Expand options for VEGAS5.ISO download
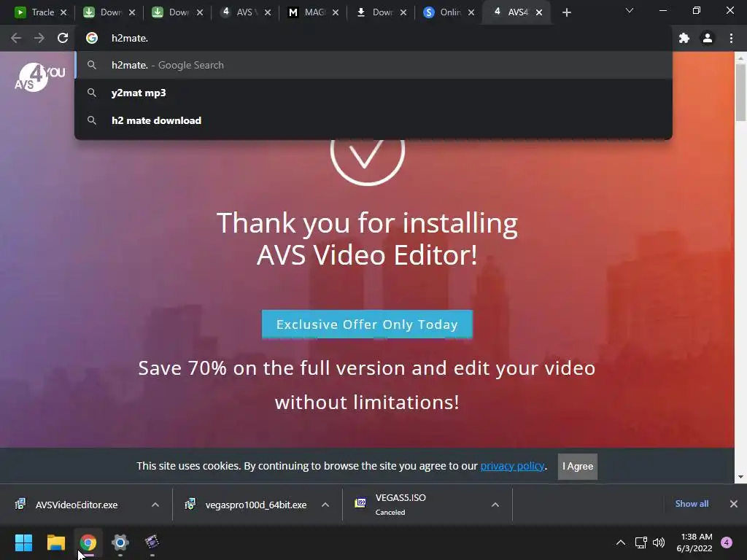Screen dimensions: 747x560 coord(495,505)
